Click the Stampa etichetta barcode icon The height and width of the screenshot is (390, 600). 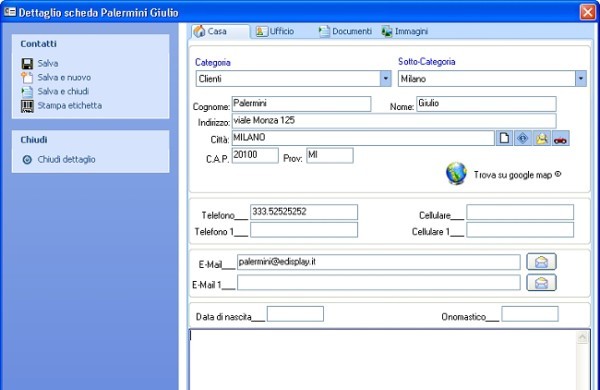(x=27, y=106)
